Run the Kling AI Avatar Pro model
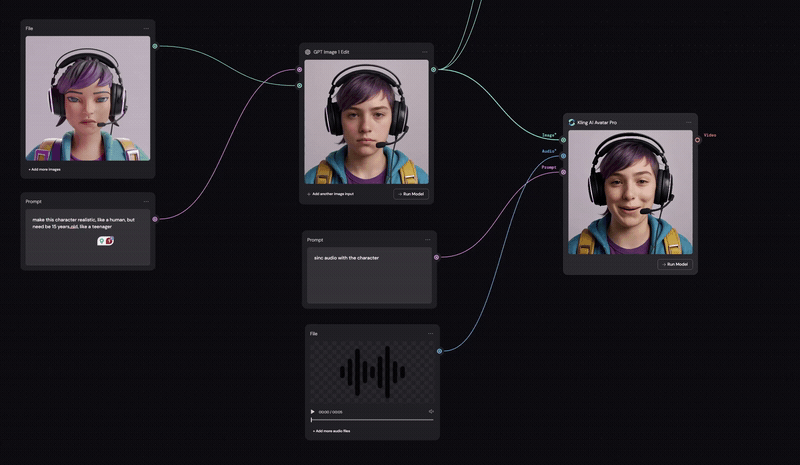 (675, 264)
